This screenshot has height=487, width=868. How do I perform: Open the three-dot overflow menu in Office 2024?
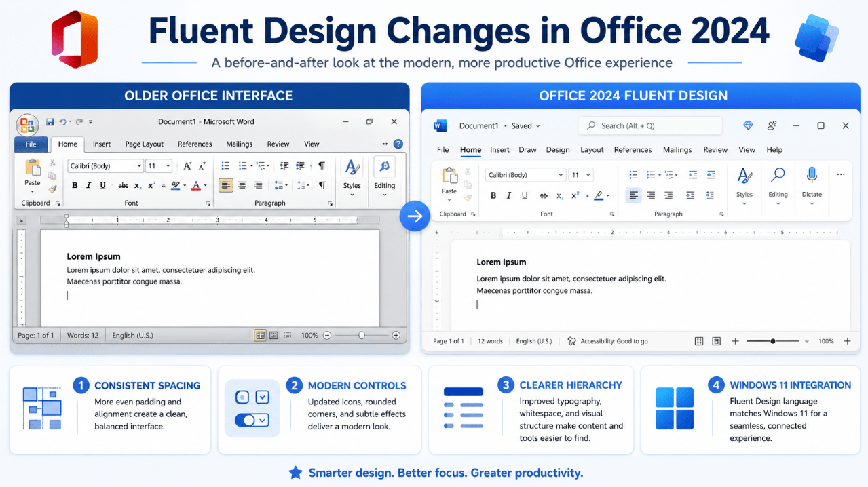[x=841, y=174]
